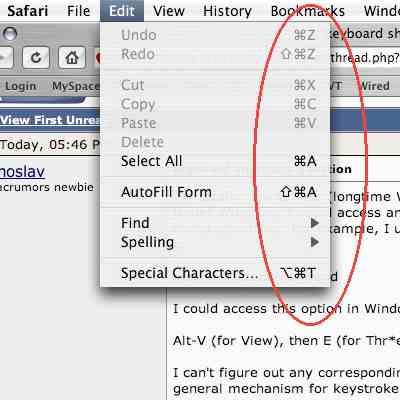Screen dimensions: 400x400
Task: Click the forum poster username link
Action: 22,172
